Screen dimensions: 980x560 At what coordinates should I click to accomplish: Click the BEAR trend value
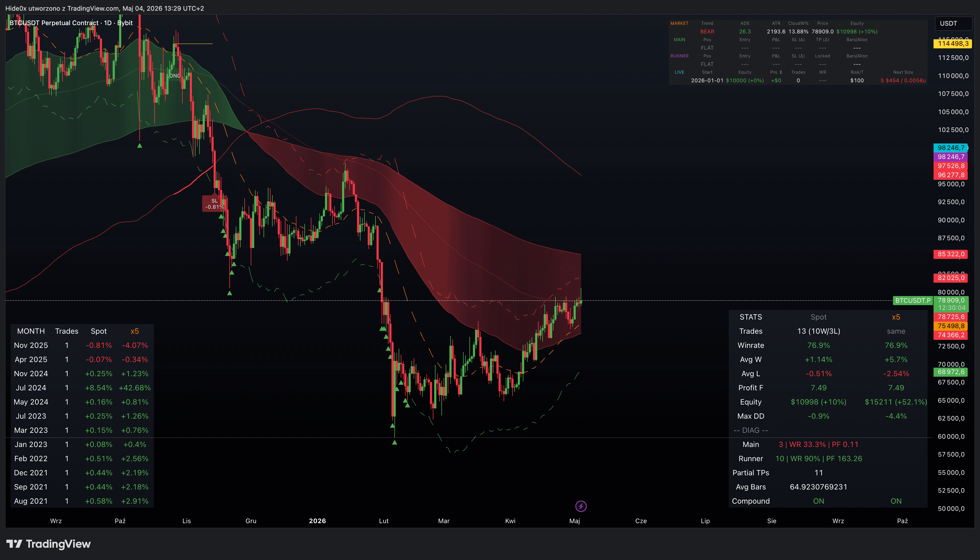click(707, 32)
